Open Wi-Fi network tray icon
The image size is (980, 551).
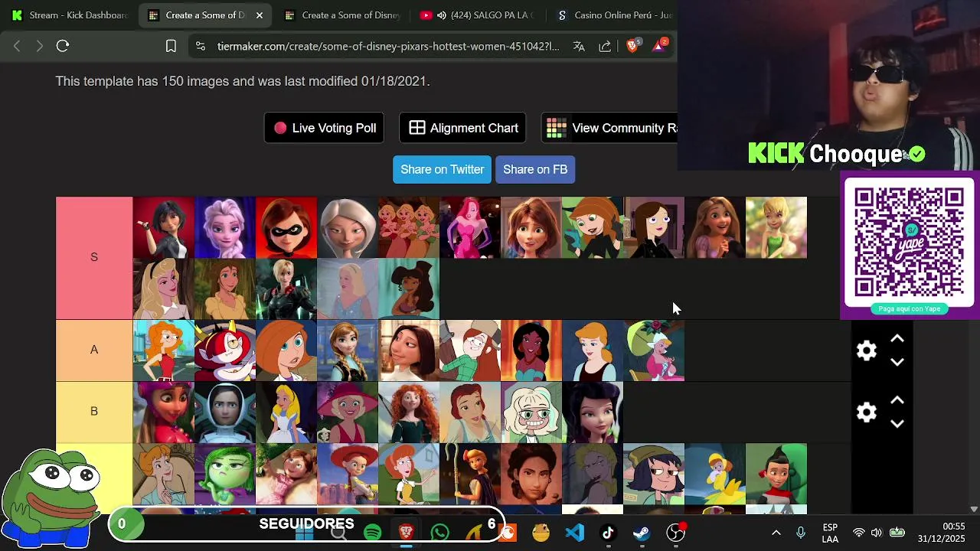click(x=858, y=533)
